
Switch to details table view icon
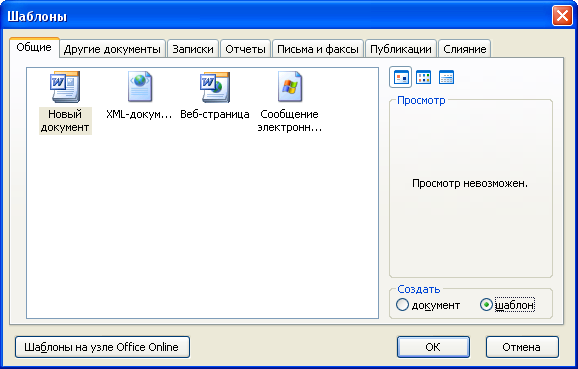446,77
